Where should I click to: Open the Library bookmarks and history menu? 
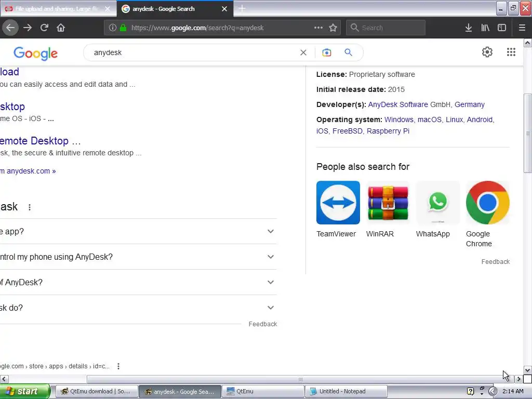tap(485, 28)
